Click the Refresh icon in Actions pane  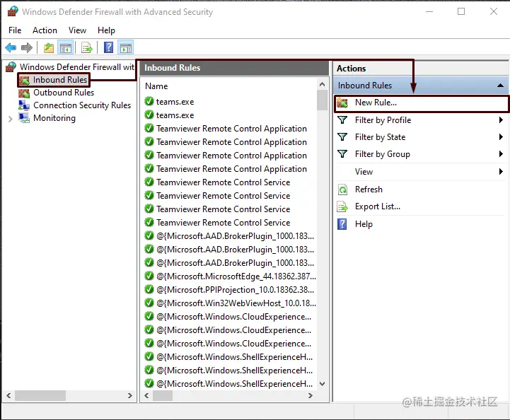[x=342, y=189]
